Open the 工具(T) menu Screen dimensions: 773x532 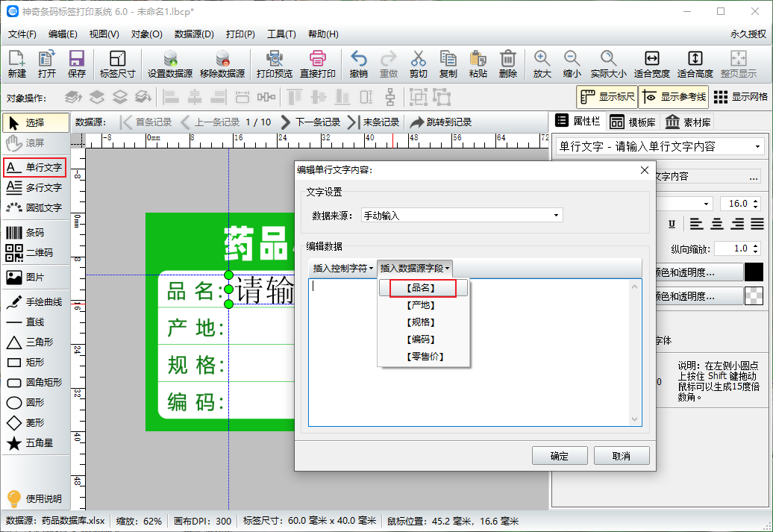(281, 34)
